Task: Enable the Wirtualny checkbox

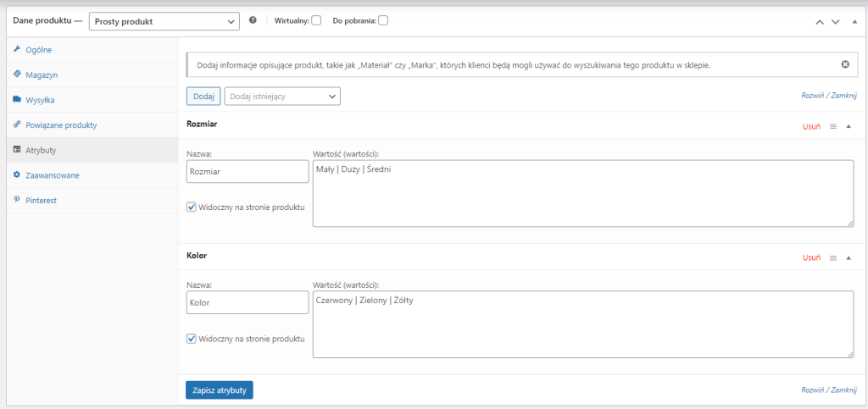Action: 316,21
